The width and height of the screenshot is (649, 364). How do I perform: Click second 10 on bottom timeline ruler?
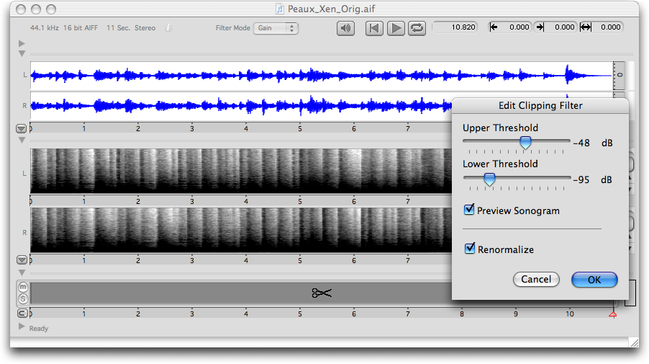tap(570, 313)
